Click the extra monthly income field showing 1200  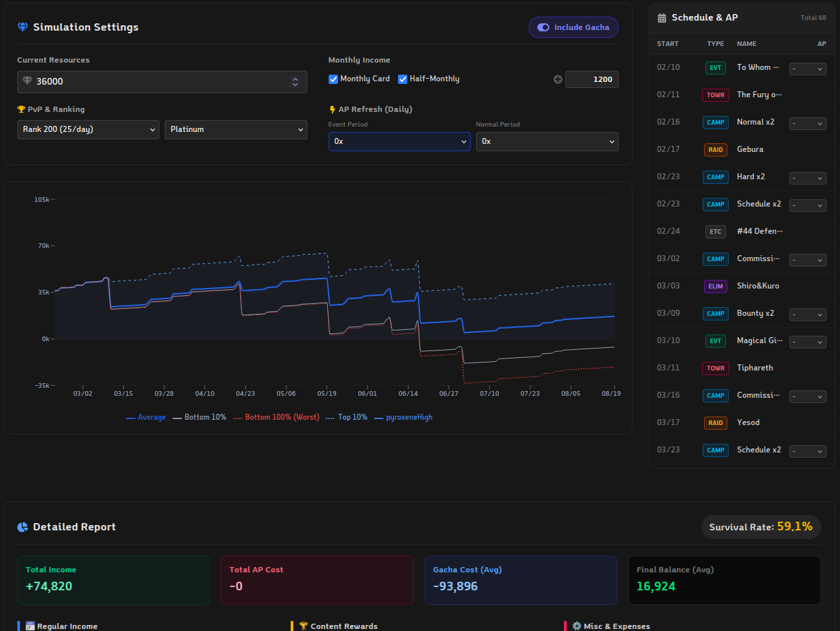592,79
